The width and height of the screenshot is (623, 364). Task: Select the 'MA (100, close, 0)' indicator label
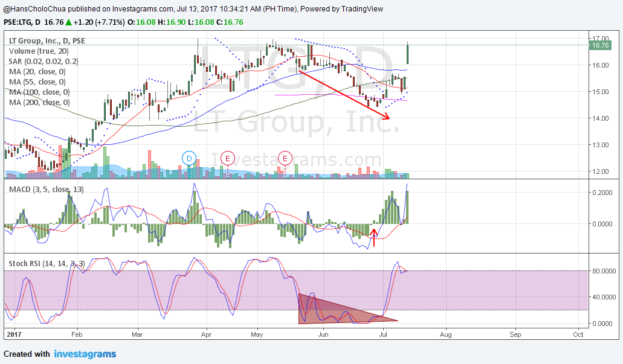click(39, 92)
